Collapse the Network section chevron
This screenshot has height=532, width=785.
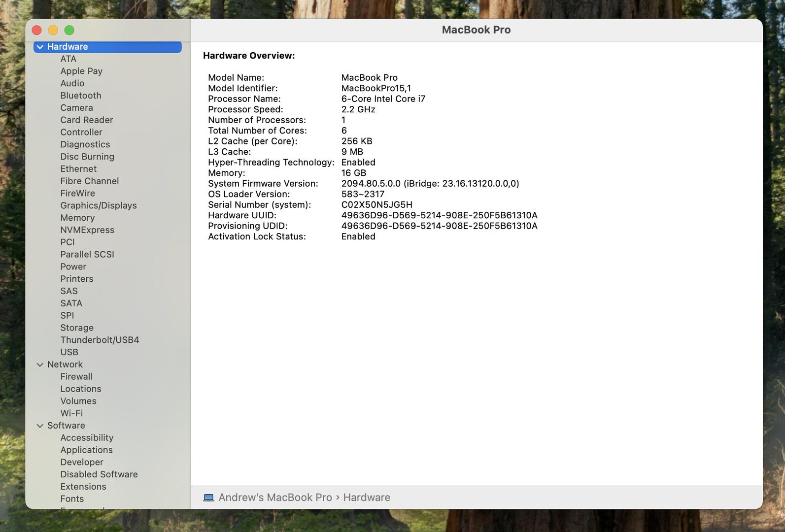pos(40,365)
